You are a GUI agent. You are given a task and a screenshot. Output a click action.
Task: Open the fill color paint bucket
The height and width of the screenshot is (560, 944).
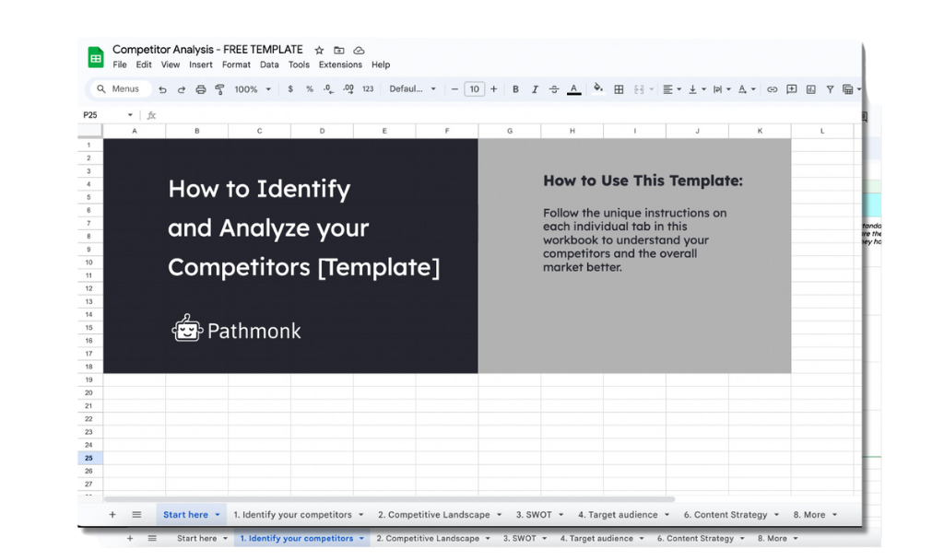tap(597, 89)
